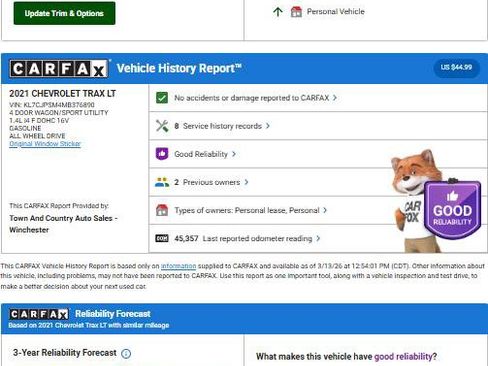Click the purple thumbs-up reliability icon
Image resolution: width=488 pixels, height=366 pixels.
tap(162, 154)
